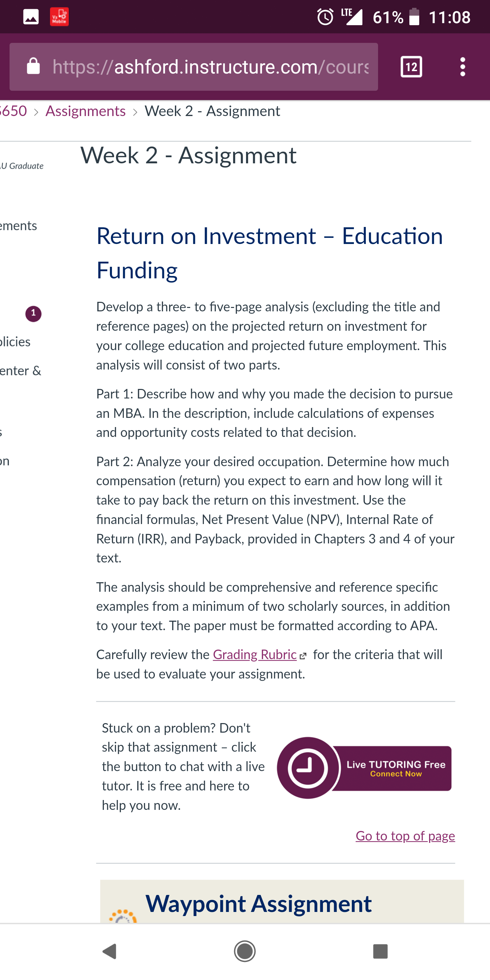Open the Assignments breadcrumb link

pyautogui.click(x=86, y=111)
